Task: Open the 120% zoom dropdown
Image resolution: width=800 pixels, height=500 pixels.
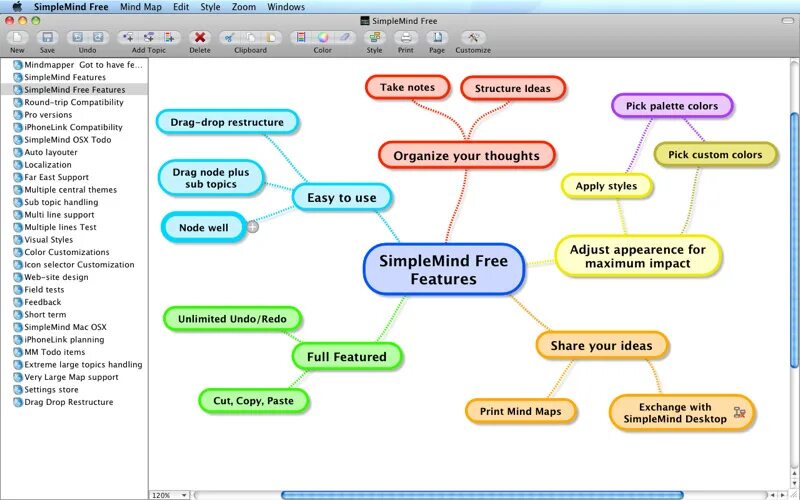Action: pyautogui.click(x=170, y=495)
